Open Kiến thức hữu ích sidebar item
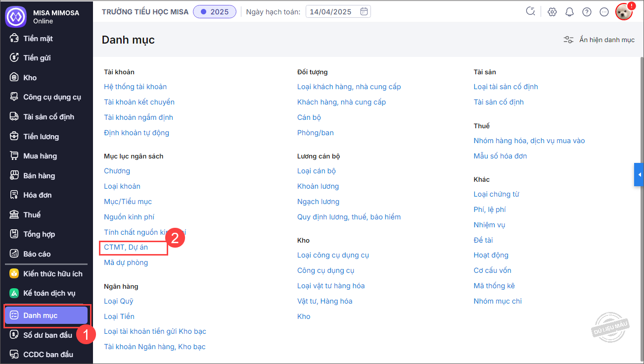The height and width of the screenshot is (364, 644). 52,274
